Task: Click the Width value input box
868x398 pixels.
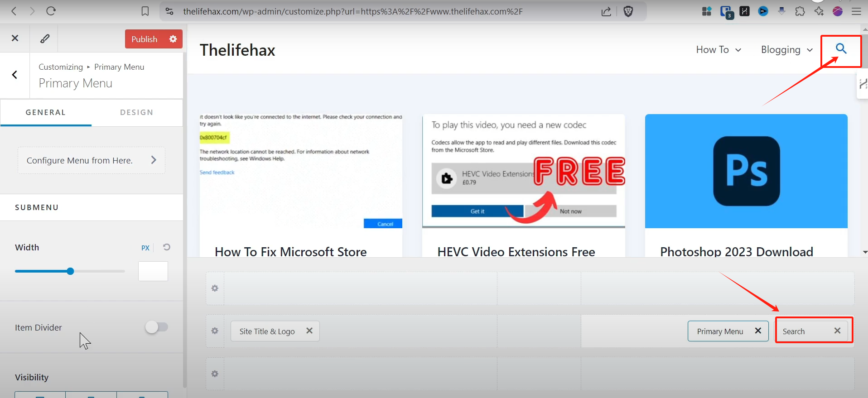Action: pos(153,271)
